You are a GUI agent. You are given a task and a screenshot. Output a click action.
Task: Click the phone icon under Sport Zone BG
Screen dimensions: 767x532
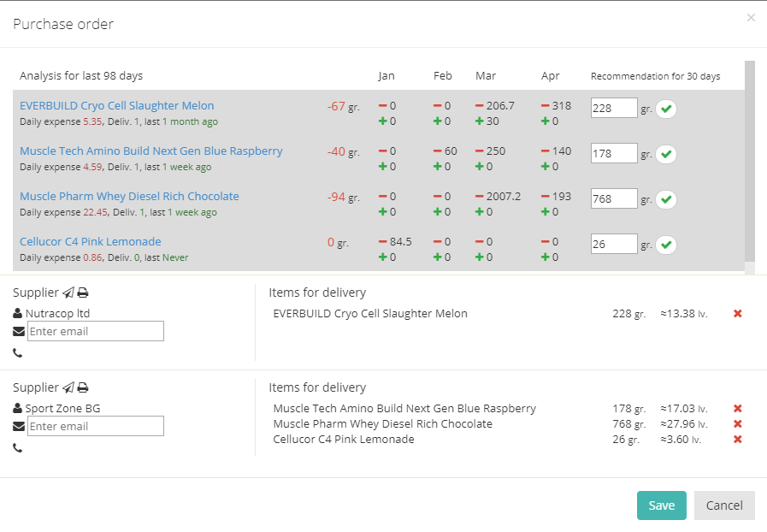pyautogui.click(x=18, y=448)
